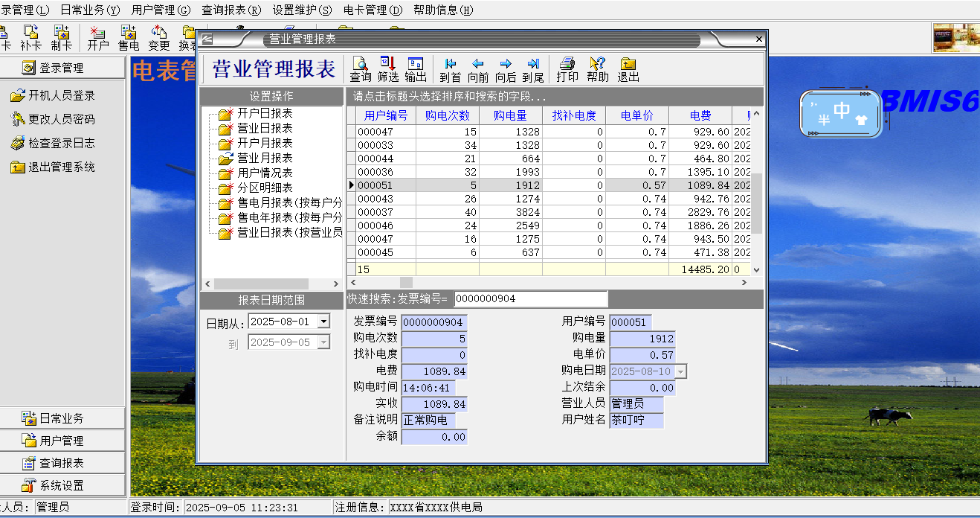This screenshot has width=980, height=518.
Task: Click the 打印 (Print) icon
Action: [x=567, y=69]
